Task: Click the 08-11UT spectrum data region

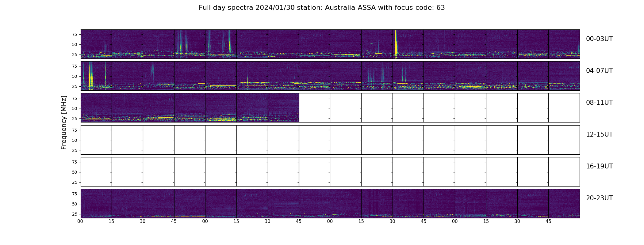Action: (x=190, y=108)
